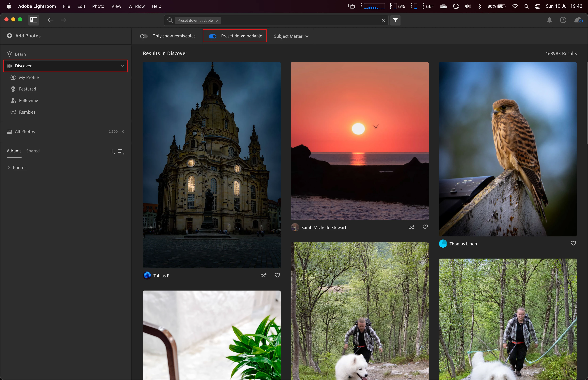The image size is (588, 380).
Task: Like Thomas Lindh's falcon photo
Action: [x=573, y=243]
